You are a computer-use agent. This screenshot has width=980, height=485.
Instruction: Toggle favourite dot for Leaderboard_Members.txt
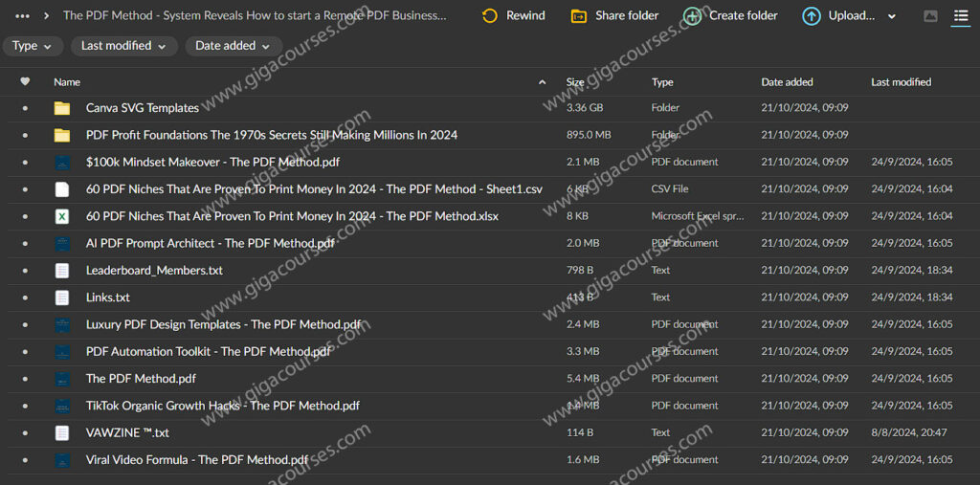pos(25,271)
